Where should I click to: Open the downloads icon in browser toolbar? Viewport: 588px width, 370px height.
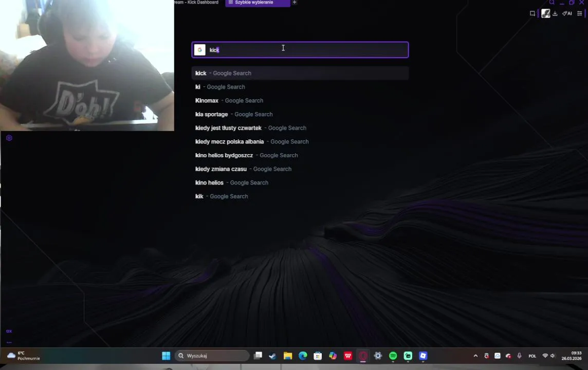555,13
